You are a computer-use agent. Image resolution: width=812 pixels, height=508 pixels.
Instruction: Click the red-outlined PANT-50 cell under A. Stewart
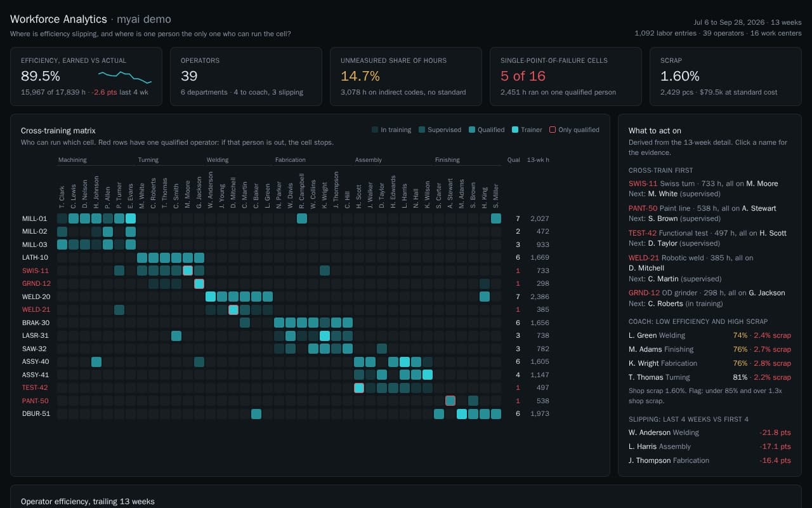click(450, 401)
